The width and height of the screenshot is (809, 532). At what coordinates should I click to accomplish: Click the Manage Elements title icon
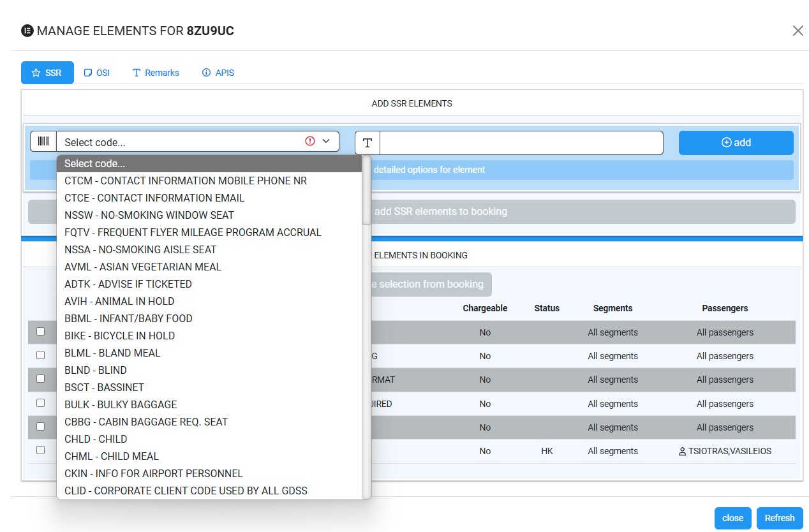point(27,31)
